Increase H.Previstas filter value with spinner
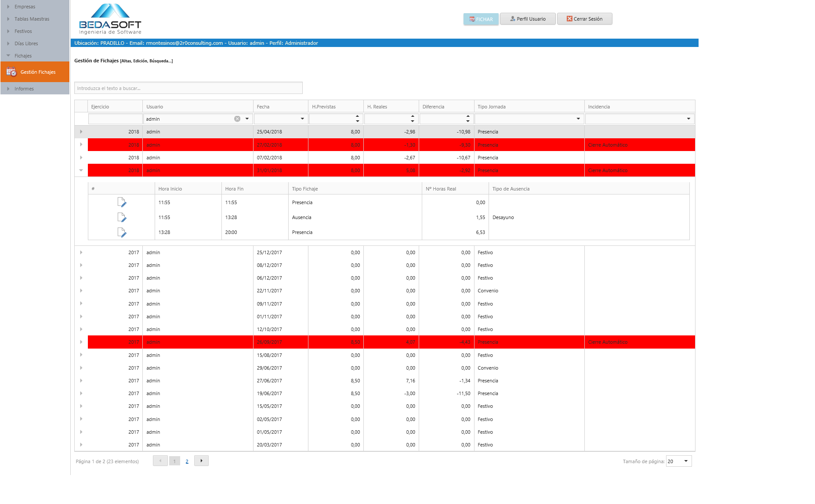The height and width of the screenshot is (504, 815). tap(358, 116)
